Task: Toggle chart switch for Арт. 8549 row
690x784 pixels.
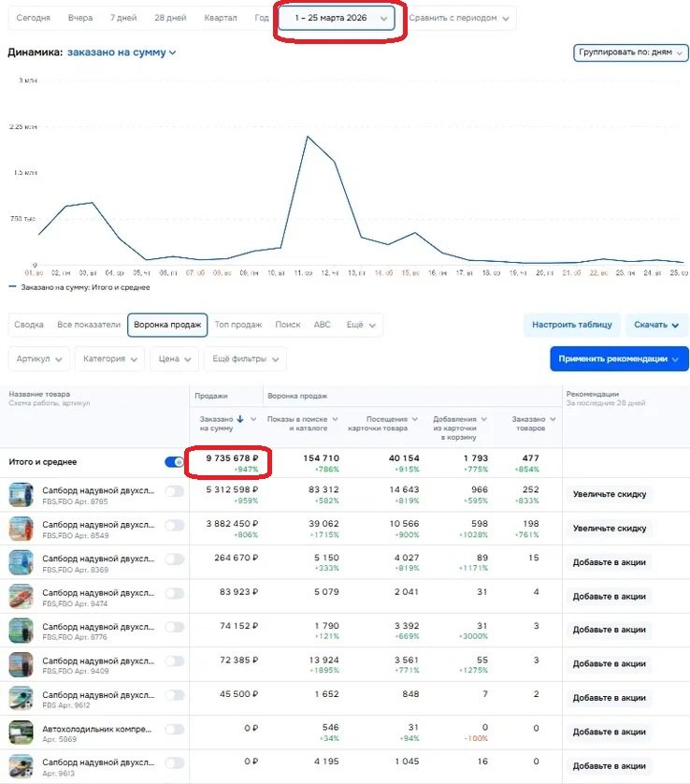Action: pos(175,526)
